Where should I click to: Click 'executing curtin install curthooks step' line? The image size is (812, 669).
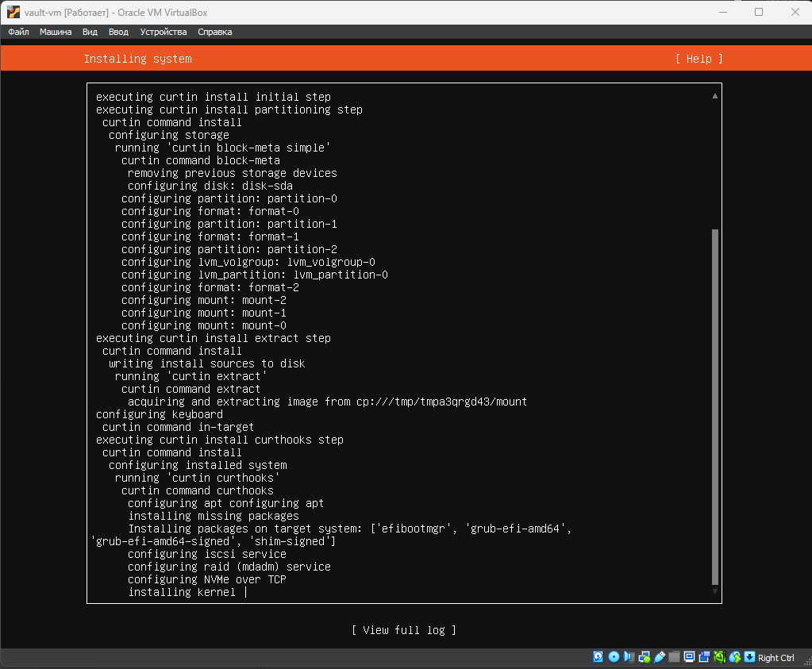[x=220, y=440]
